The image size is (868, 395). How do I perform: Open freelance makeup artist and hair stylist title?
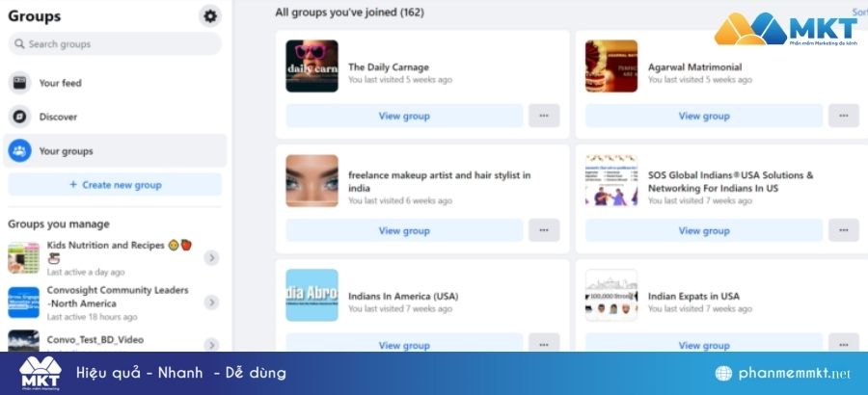click(x=439, y=181)
